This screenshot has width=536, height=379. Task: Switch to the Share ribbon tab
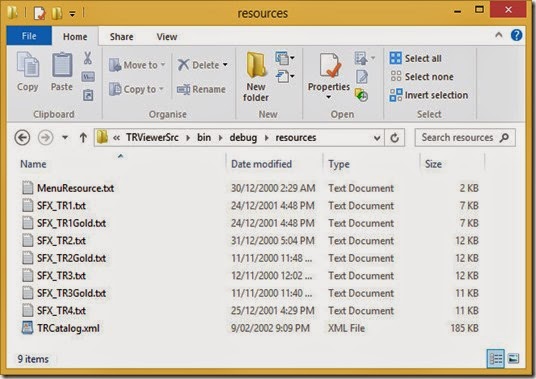tap(121, 37)
